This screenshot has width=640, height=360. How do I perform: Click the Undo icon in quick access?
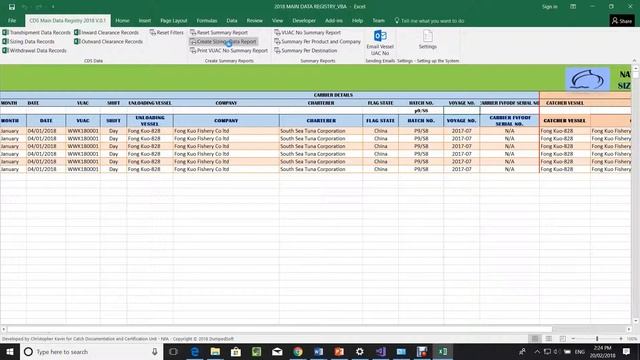tap(25, 7)
